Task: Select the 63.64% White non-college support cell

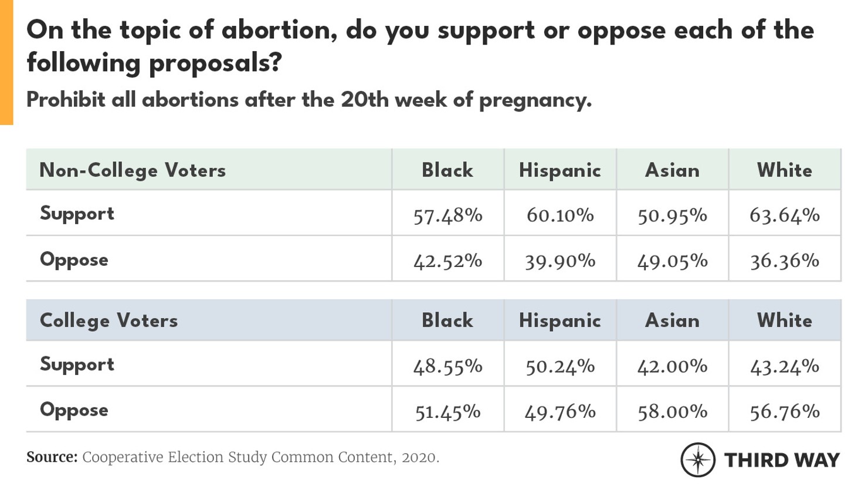Action: click(784, 215)
